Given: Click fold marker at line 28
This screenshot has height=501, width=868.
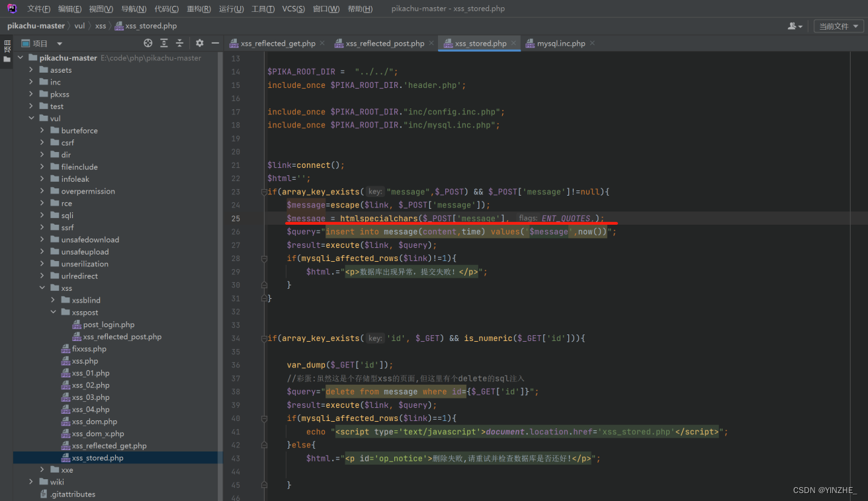Looking at the screenshot, I should click(263, 258).
